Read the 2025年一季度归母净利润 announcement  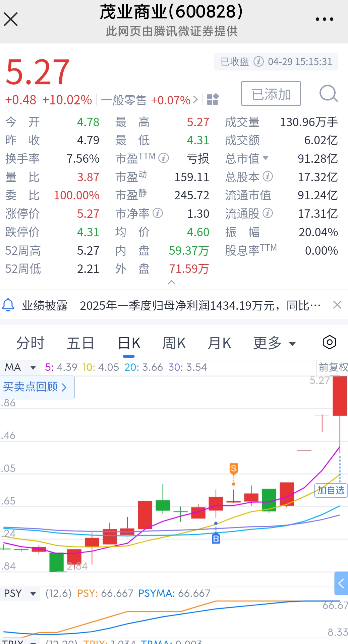click(200, 305)
